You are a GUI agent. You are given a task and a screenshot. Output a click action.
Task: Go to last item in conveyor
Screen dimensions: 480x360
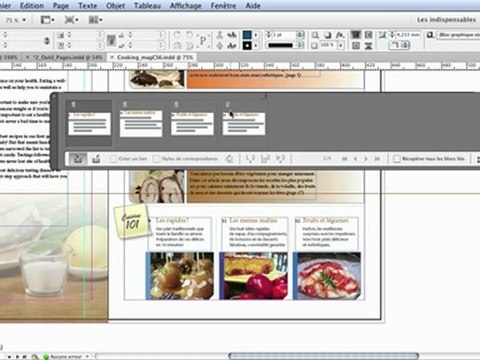(377, 159)
